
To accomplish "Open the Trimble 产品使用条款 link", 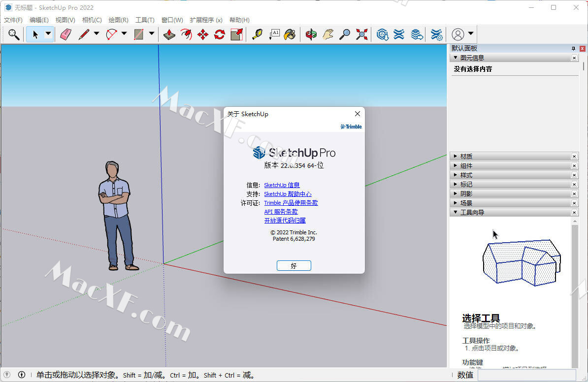I will [x=291, y=203].
